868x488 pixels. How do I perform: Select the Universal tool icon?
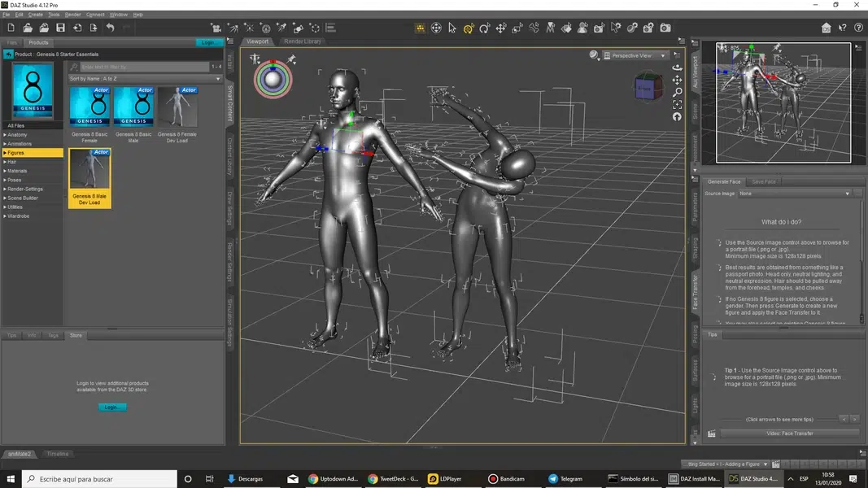point(436,28)
